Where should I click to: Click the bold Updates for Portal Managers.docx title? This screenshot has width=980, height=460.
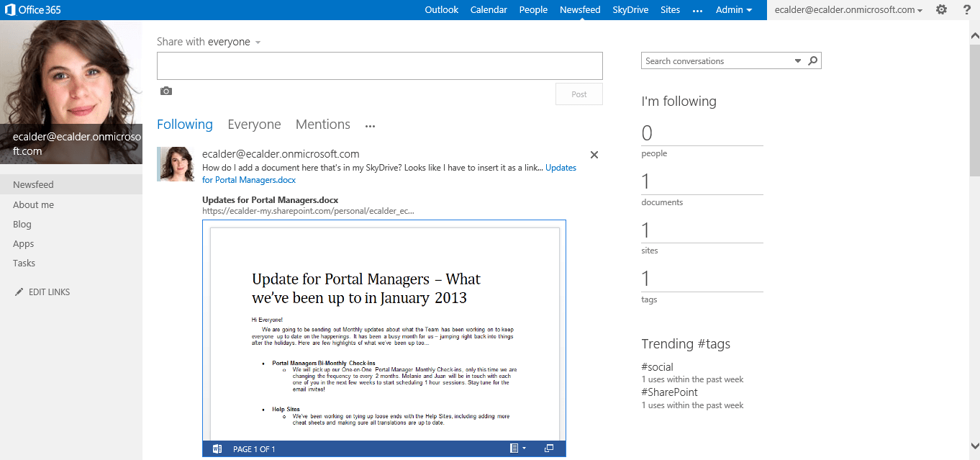point(271,200)
